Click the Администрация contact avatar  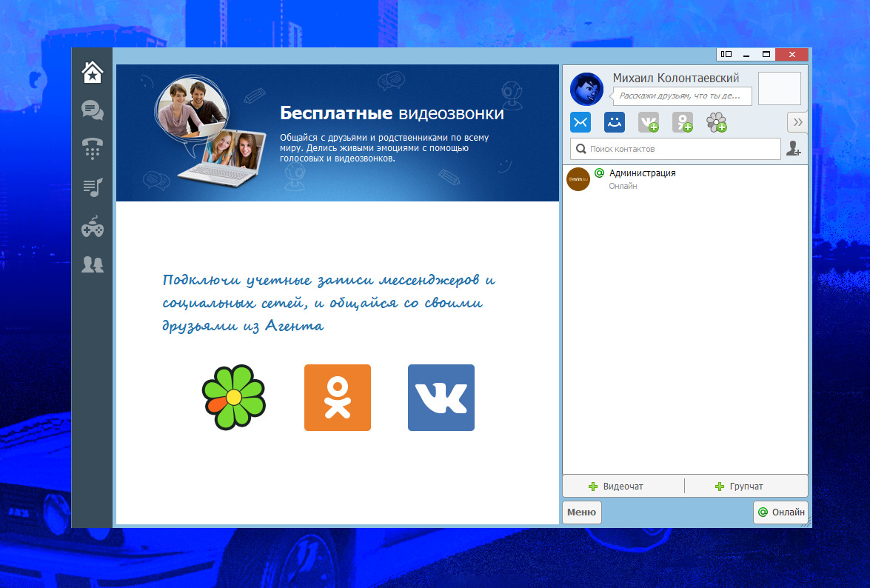[x=578, y=179]
